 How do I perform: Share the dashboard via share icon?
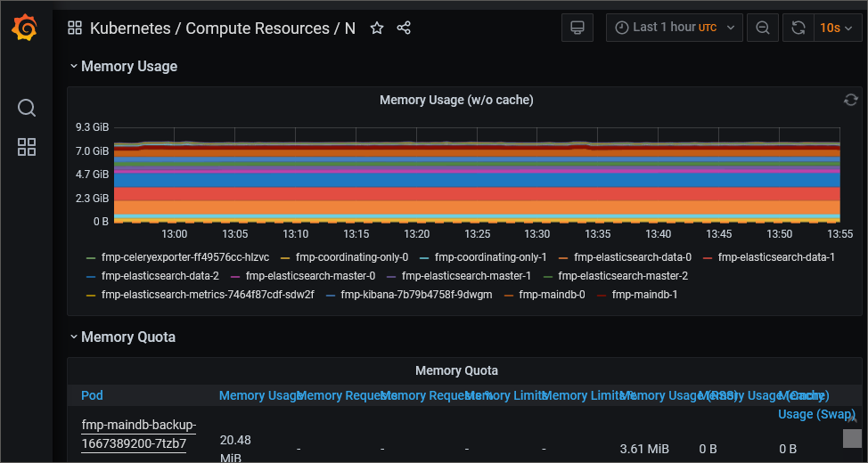click(x=404, y=28)
